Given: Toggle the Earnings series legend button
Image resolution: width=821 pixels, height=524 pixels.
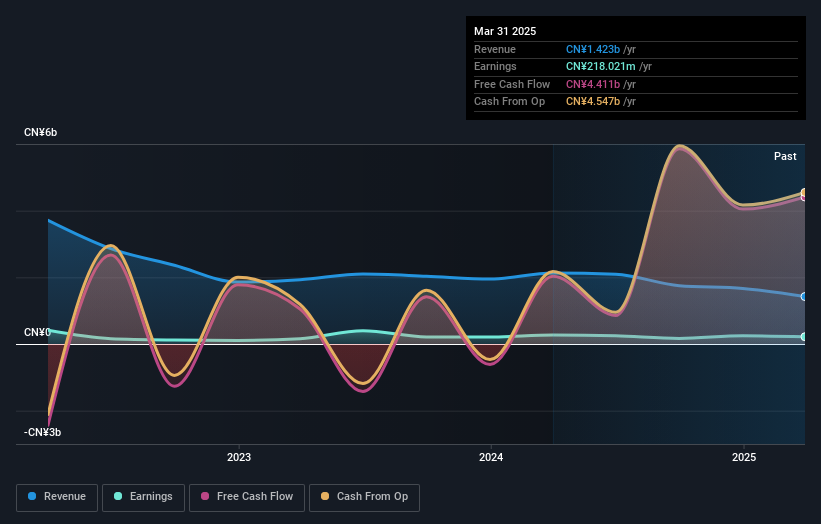Looking at the screenshot, I should tap(143, 497).
